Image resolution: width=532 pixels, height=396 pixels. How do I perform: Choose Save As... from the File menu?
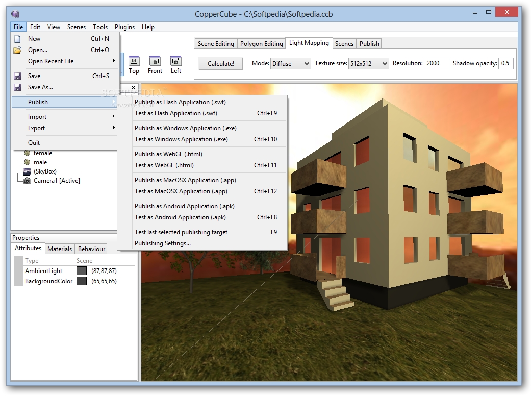pyautogui.click(x=65, y=87)
